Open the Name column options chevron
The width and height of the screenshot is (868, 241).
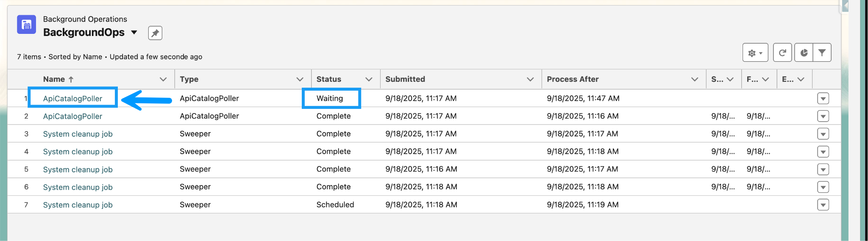click(x=163, y=79)
